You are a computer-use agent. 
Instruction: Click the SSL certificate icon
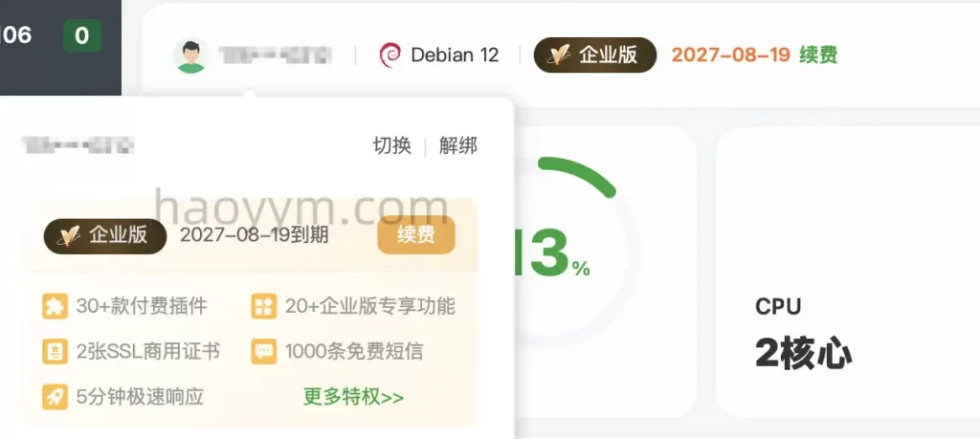55,352
